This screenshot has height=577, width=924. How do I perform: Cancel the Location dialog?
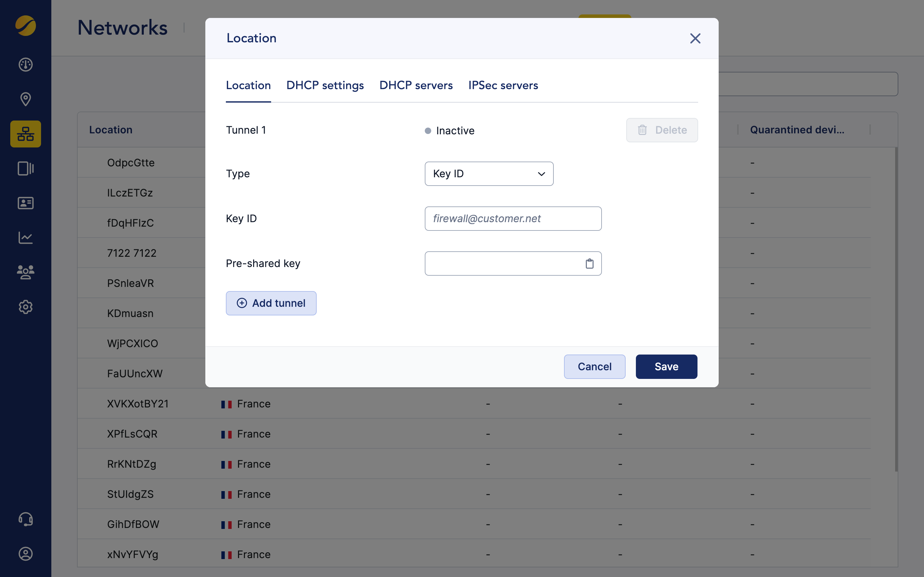coord(595,366)
